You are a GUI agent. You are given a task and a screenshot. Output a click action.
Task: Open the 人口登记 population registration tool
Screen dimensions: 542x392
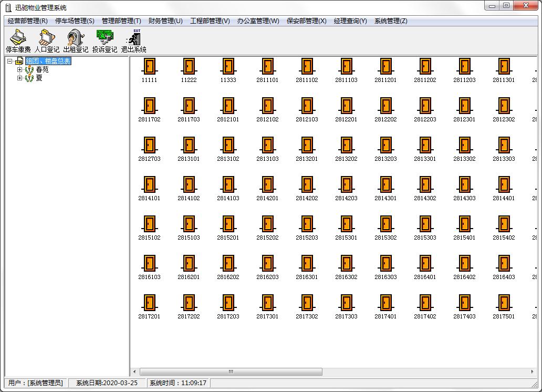pyautogui.click(x=47, y=41)
